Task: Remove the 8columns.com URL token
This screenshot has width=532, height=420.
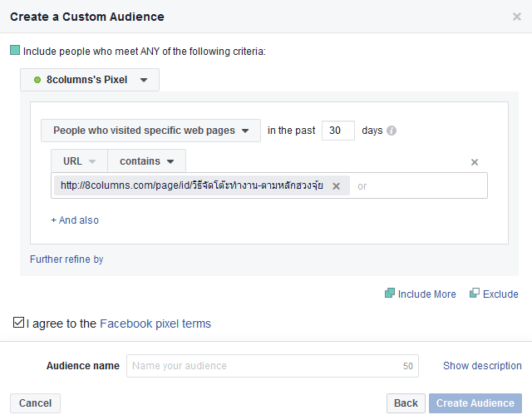Action: click(336, 186)
